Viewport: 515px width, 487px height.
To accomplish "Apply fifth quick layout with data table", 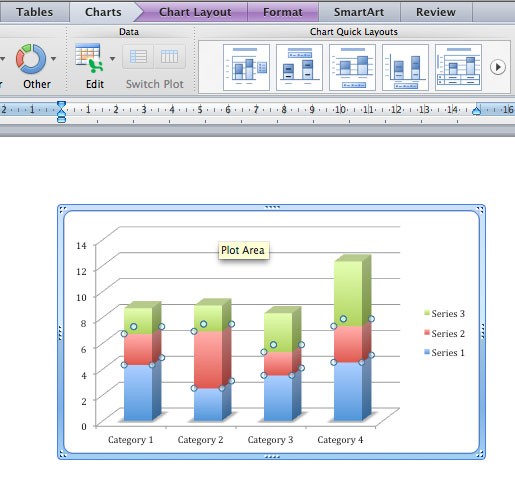I will click(x=458, y=67).
